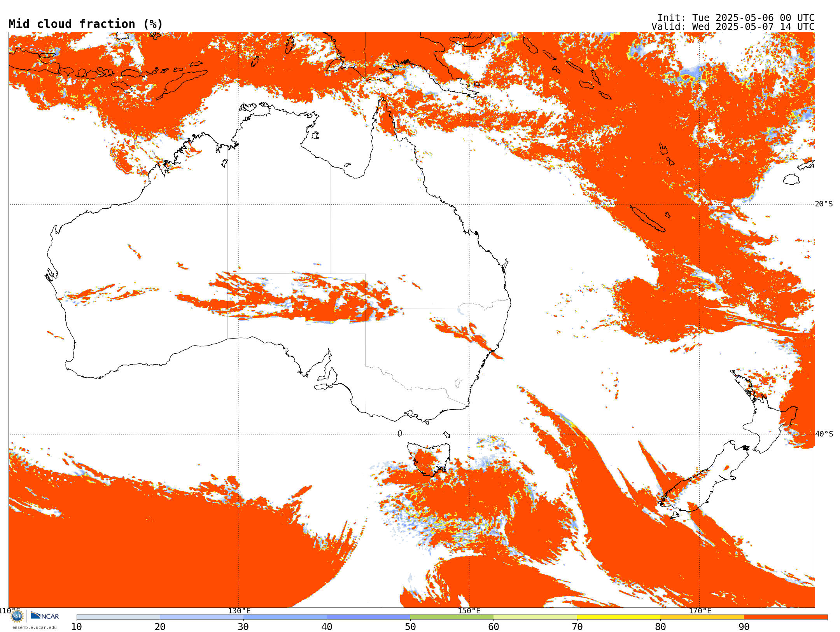
Task: Click the colorbar tick label 50
Action: point(410,627)
